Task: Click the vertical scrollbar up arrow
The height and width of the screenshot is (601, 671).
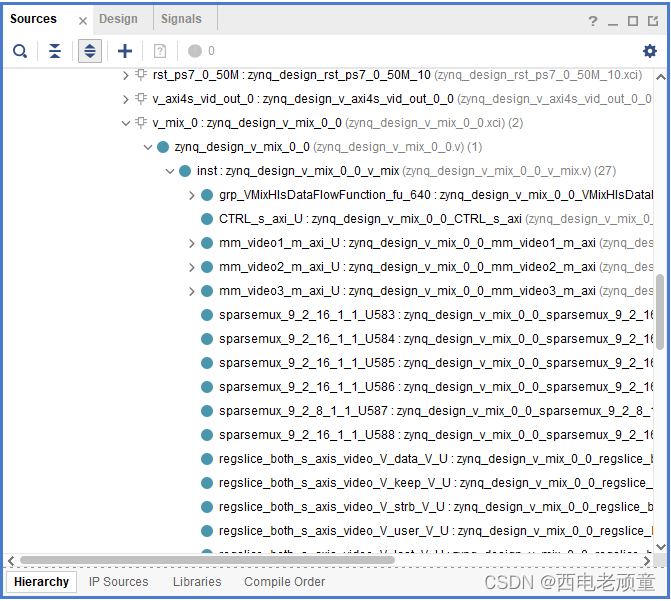Action: point(661,77)
